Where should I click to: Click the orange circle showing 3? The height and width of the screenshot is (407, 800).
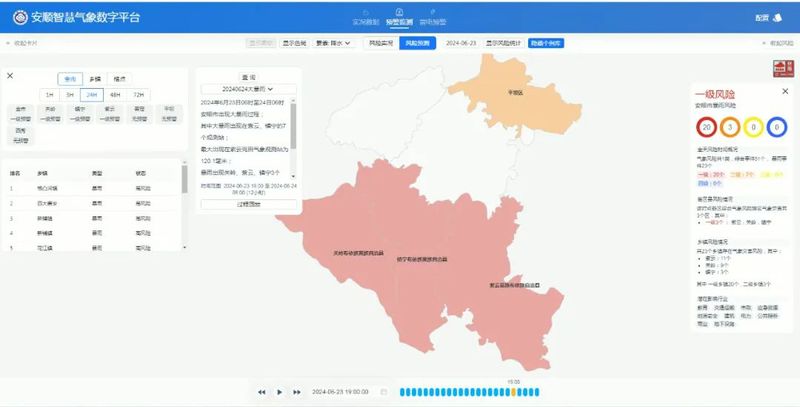point(730,127)
